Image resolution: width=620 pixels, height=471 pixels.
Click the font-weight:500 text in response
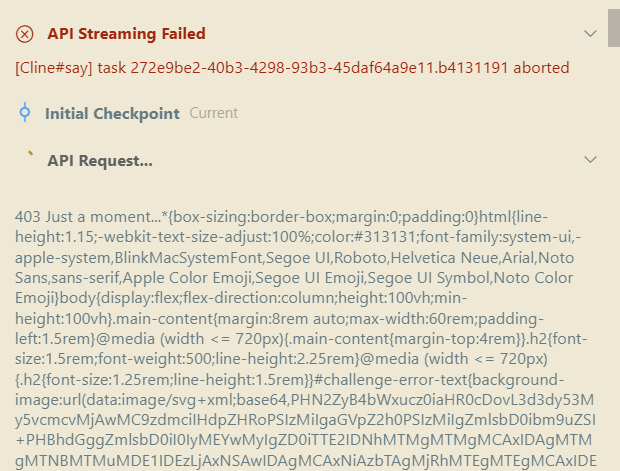155,359
